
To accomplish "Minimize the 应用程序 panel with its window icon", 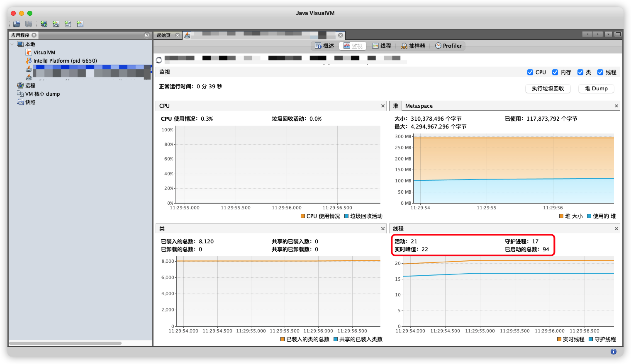I will point(147,35).
